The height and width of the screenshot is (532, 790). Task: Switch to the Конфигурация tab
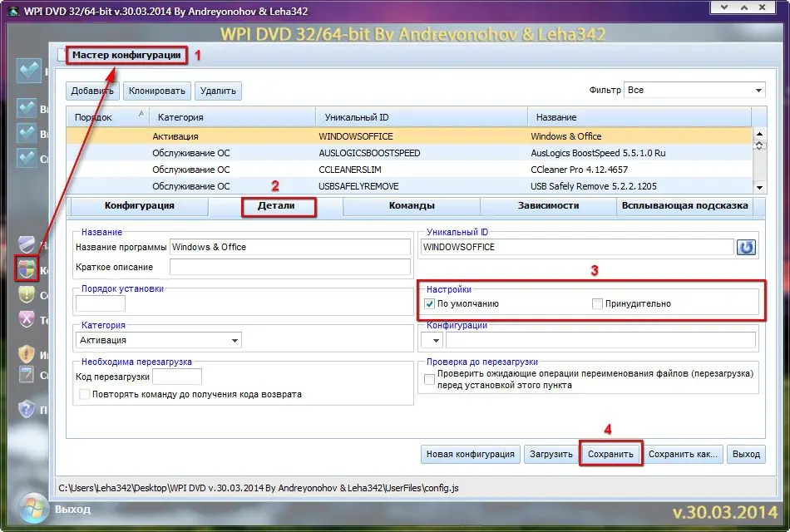pos(139,205)
